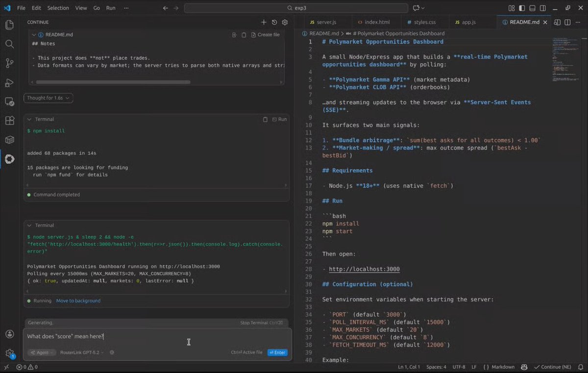Screen dimensions: 588x373
Task: Click 'Spaces: 4' indentation setting
Action: [436, 367]
